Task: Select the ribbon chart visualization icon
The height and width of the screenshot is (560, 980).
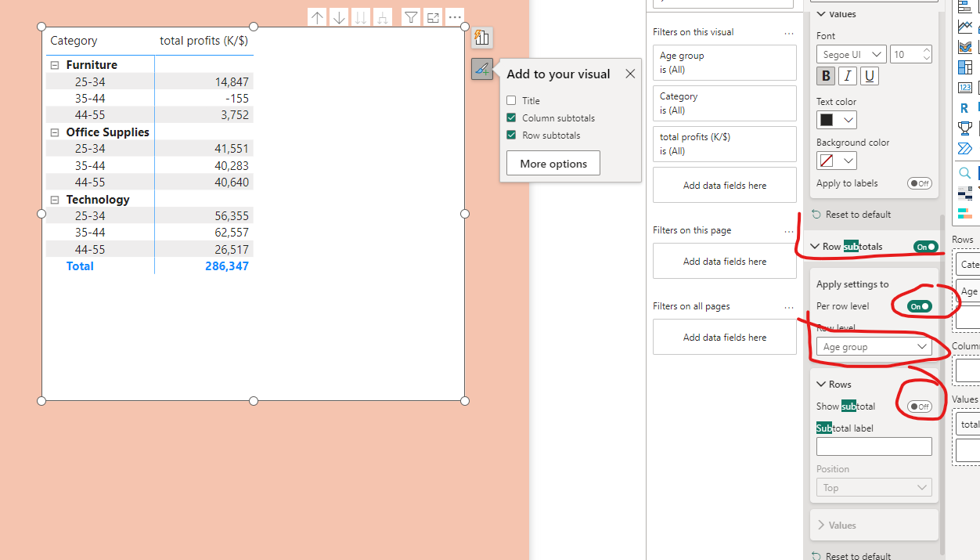Action: click(x=965, y=47)
